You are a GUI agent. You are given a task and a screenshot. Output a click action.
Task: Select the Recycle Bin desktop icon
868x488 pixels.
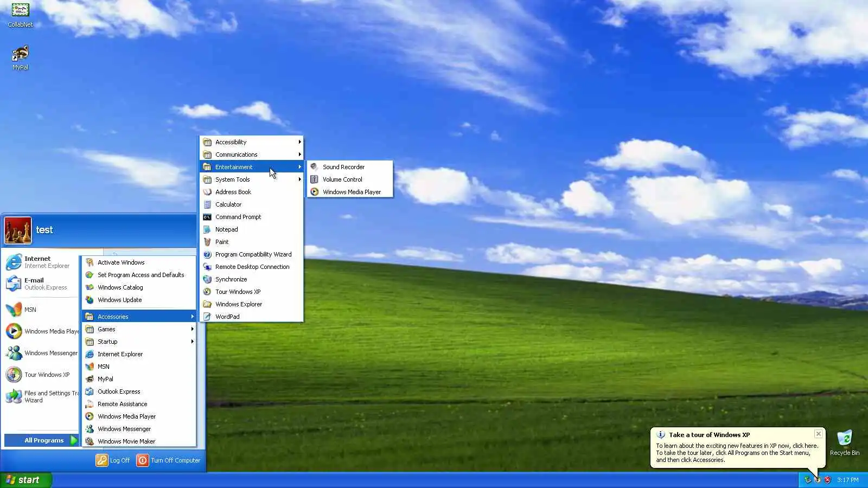coord(845,442)
